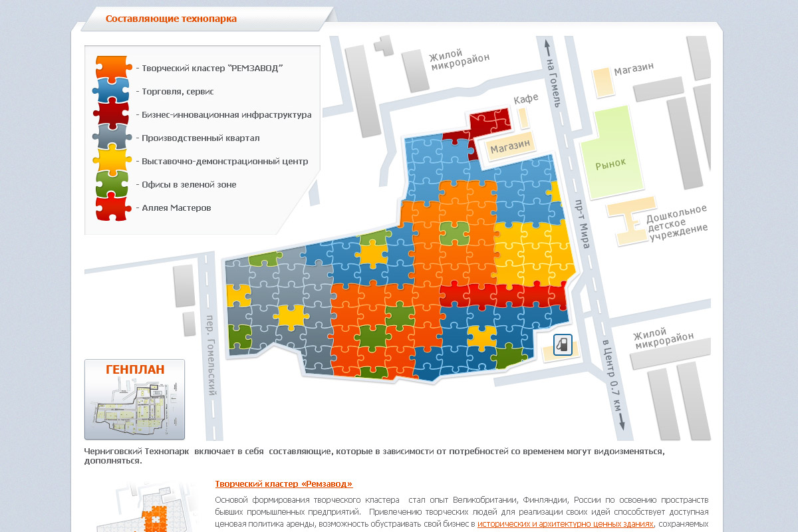The image size is (798, 532).
Task: Select the Составляющие технопарка tab heading
Action: pyautogui.click(x=171, y=19)
